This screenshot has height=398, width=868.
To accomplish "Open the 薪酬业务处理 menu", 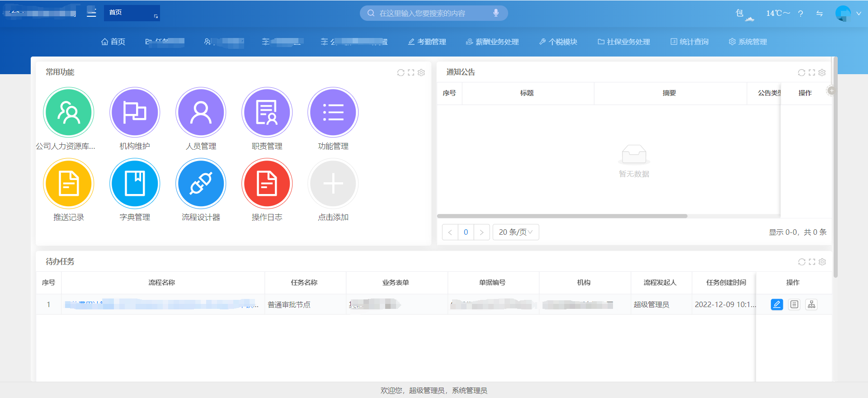I will coord(492,42).
